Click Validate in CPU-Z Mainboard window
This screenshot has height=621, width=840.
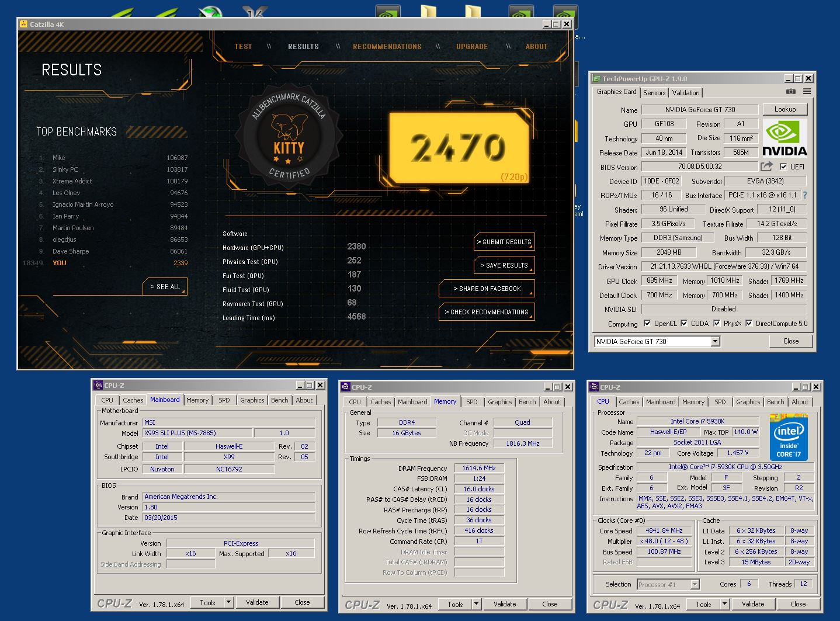pos(257,602)
